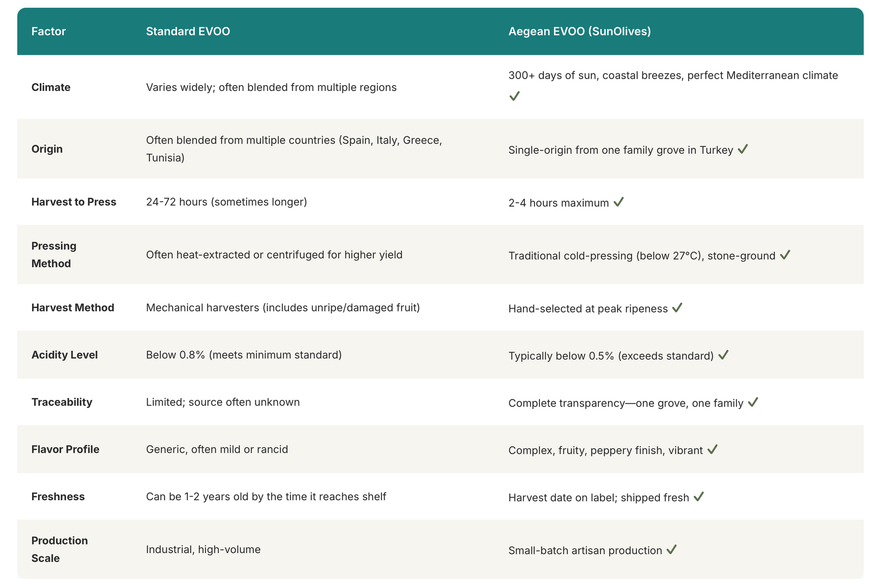The width and height of the screenshot is (869, 588).
Task: Click the Factor column header
Action: pos(48,31)
